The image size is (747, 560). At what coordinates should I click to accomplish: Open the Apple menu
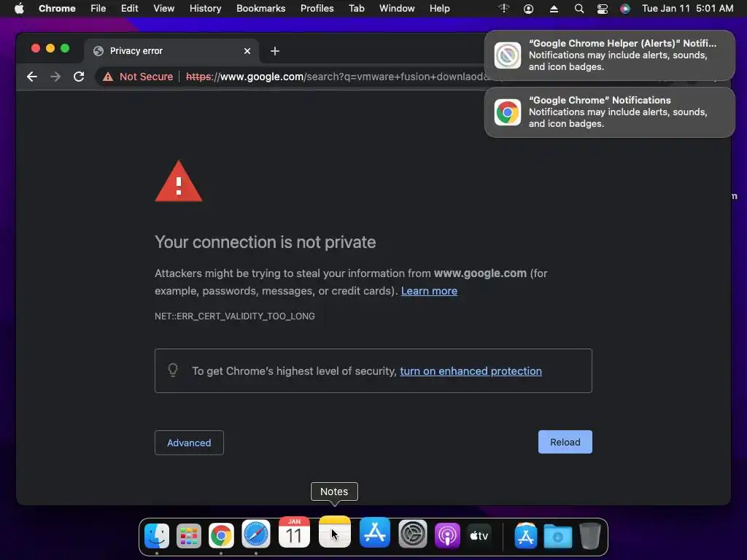(x=19, y=9)
